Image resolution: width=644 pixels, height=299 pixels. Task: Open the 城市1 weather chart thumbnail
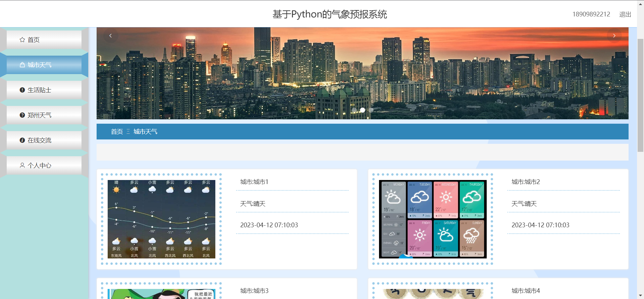tap(161, 219)
